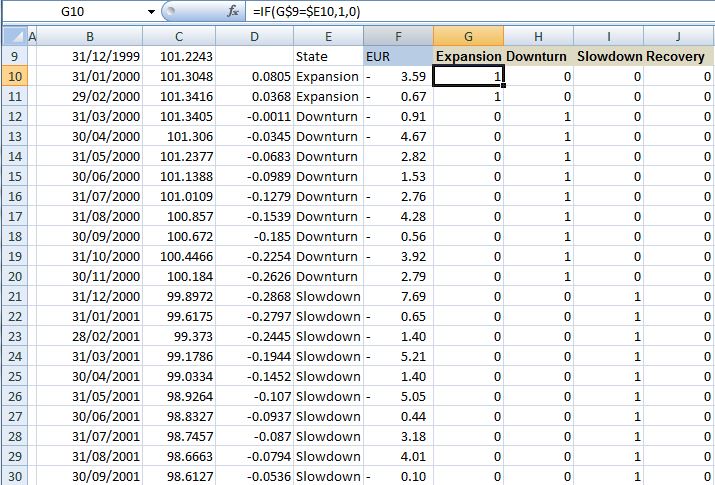Click the Insert Function fx icon

(233, 12)
